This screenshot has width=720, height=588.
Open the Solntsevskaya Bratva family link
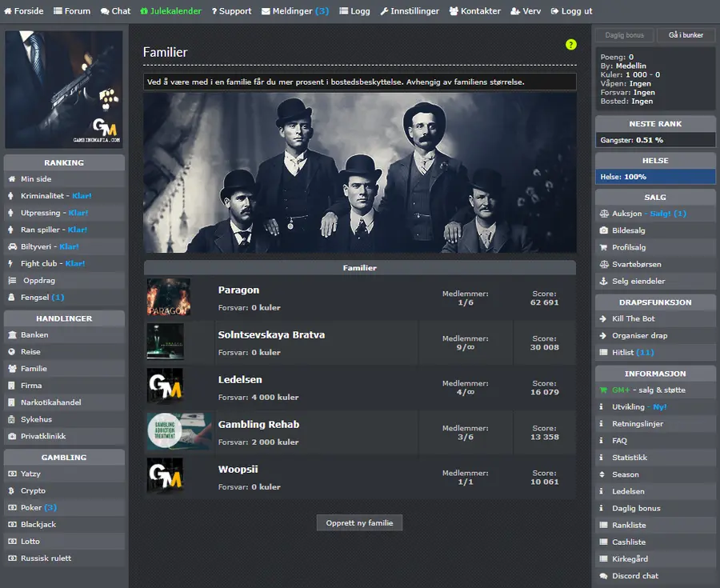[x=271, y=334]
